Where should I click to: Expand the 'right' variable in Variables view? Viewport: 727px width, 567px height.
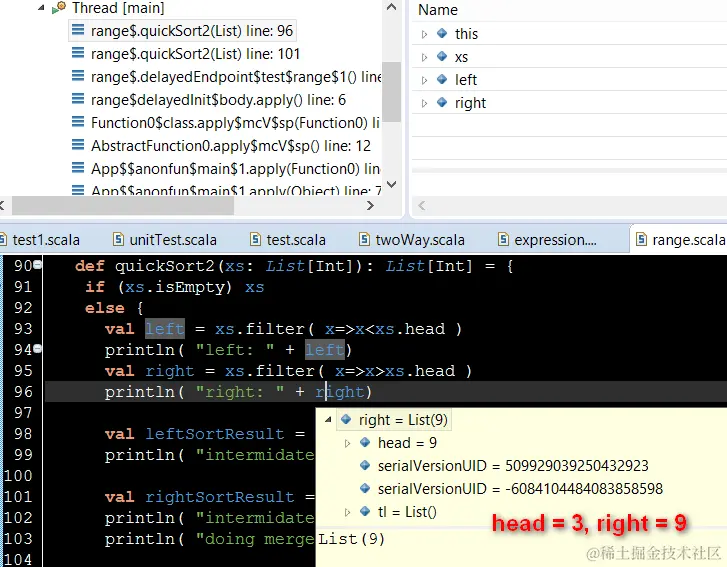(x=424, y=103)
